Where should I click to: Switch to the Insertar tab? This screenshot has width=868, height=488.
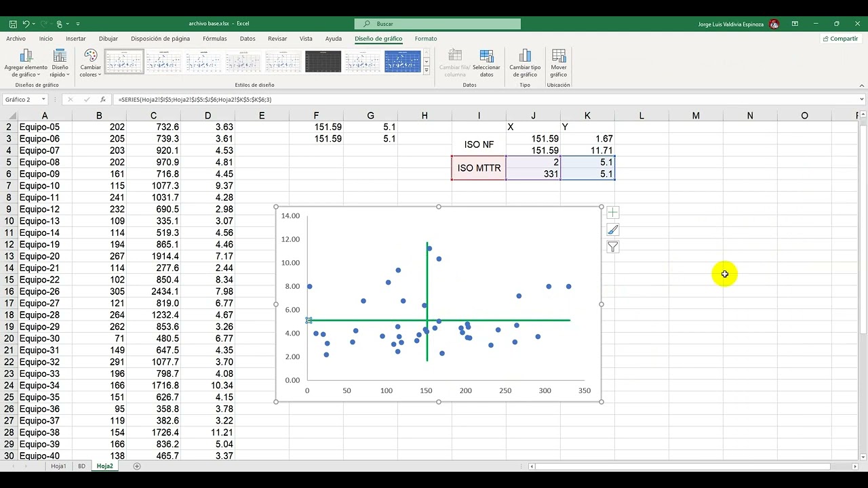[75, 39]
